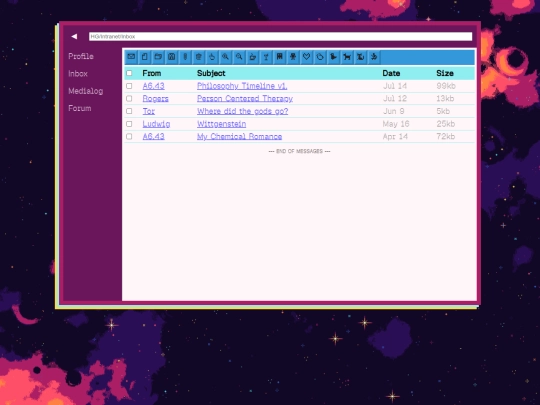Click the bird icon in toolbar
The width and height of the screenshot is (540, 405).
(333, 57)
